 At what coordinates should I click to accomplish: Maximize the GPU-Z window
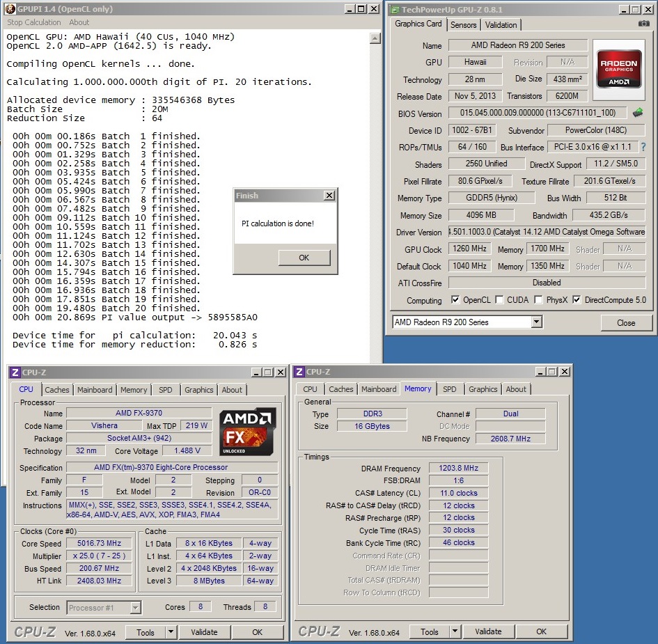point(636,9)
